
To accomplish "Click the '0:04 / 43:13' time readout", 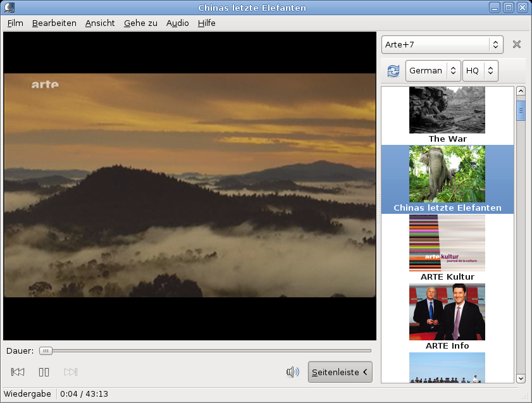I will click(84, 394).
